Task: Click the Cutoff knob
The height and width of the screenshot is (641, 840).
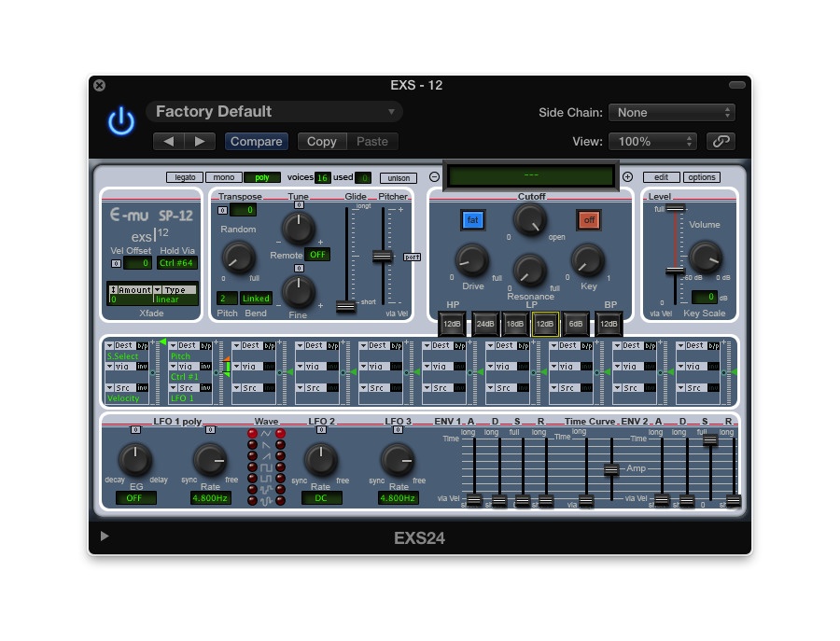Action: [x=530, y=219]
